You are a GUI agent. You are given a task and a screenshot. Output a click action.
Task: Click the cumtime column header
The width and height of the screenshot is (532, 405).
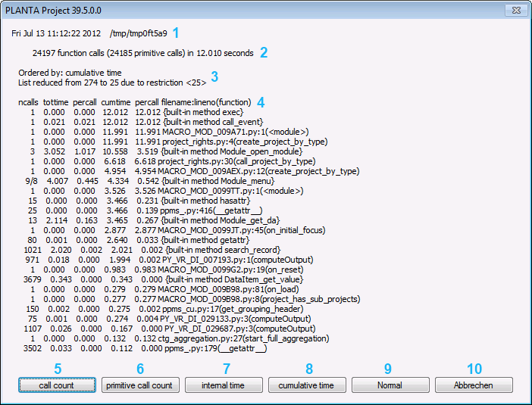[116, 102]
